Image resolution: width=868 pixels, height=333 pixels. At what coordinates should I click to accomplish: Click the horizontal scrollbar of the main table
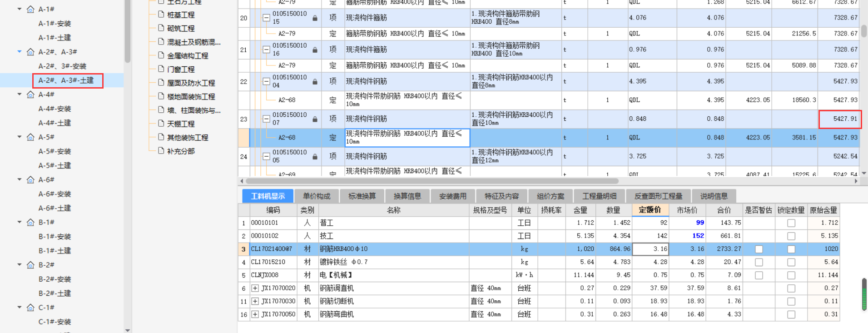432,181
